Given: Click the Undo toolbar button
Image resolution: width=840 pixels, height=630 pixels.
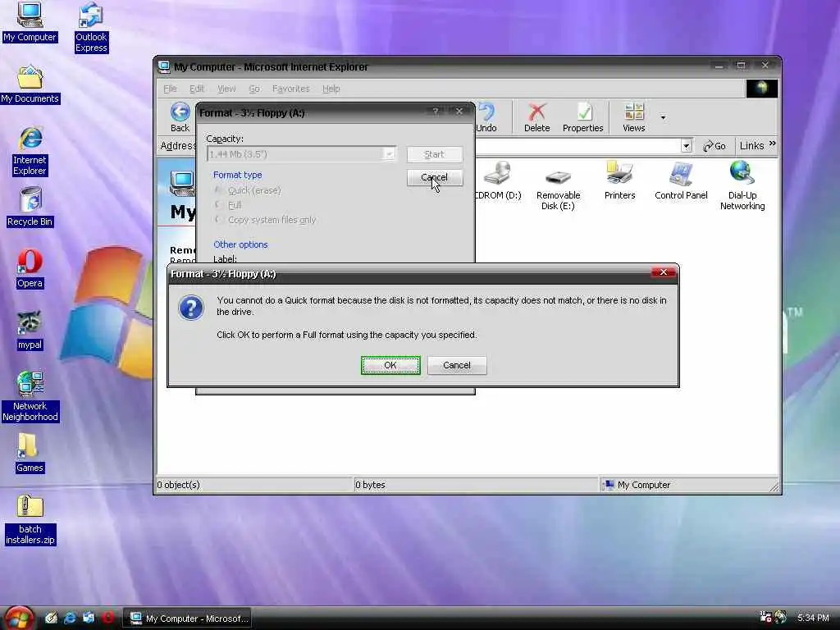Looking at the screenshot, I should tap(486, 117).
